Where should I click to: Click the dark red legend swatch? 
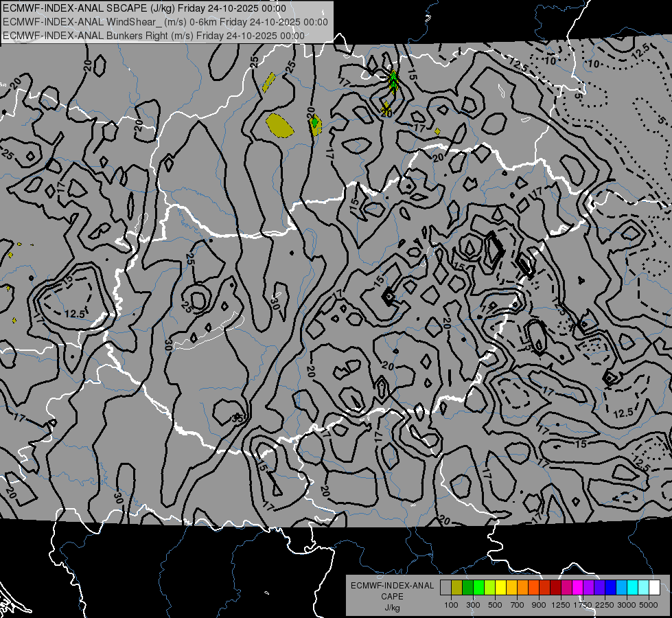pos(555,588)
